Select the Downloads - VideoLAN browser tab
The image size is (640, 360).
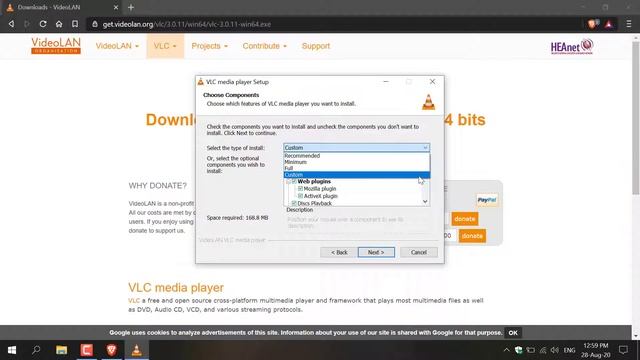[x=61, y=7]
